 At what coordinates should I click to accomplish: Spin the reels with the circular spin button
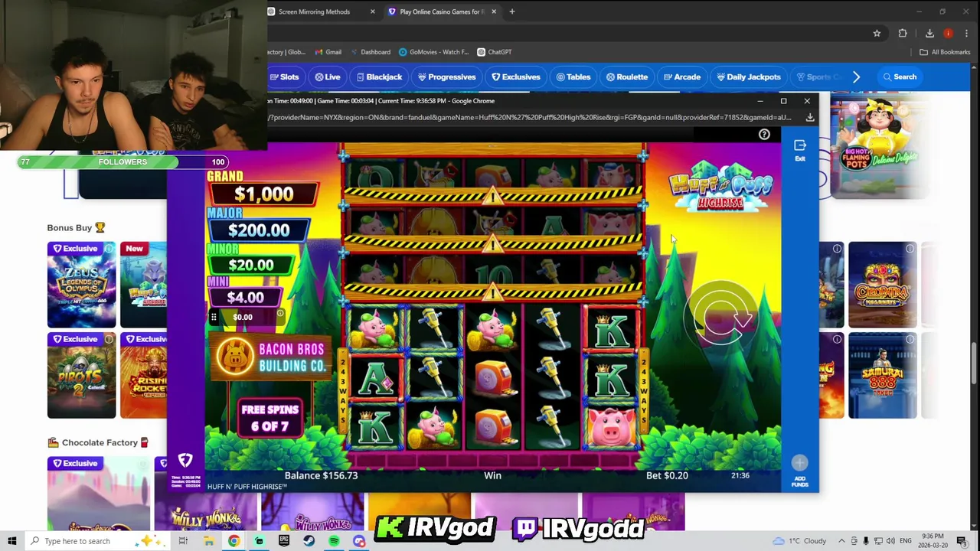tap(722, 316)
